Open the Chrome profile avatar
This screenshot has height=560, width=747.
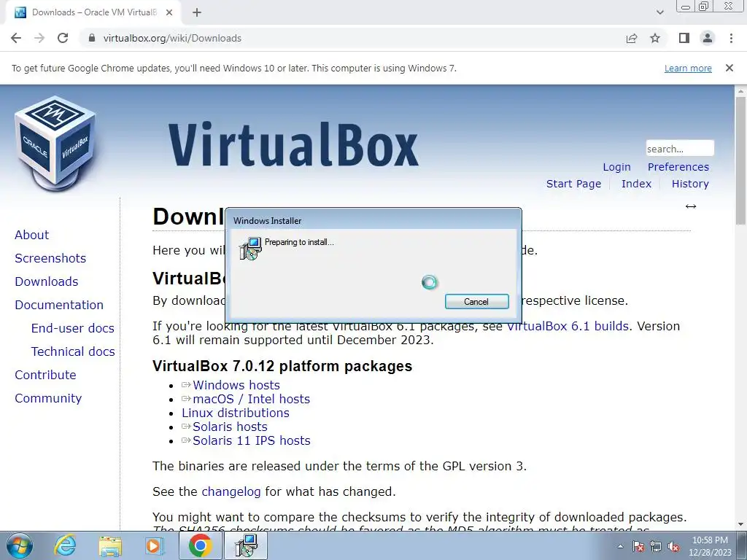coord(708,38)
